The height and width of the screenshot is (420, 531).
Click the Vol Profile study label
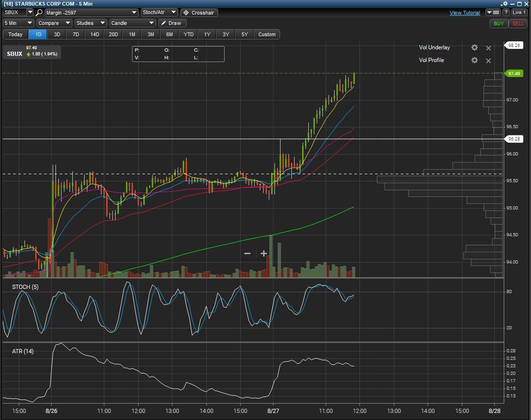click(x=431, y=60)
